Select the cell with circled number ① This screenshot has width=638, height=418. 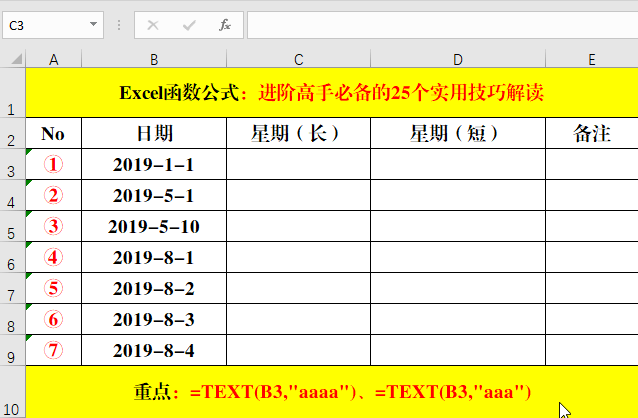click(x=54, y=164)
